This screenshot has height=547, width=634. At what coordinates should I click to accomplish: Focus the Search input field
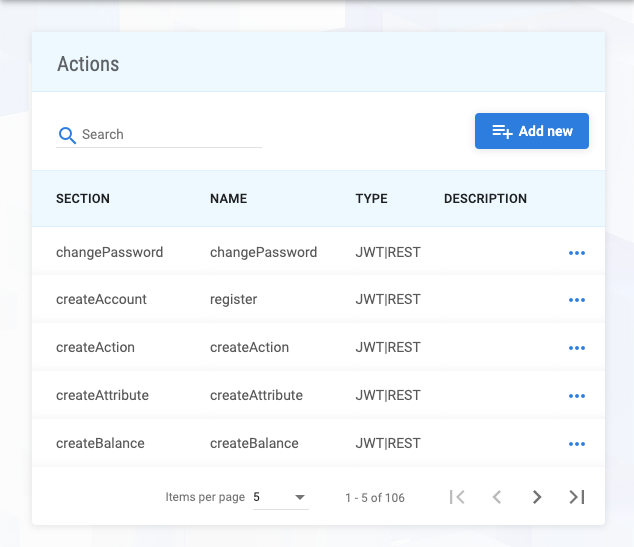[170, 135]
